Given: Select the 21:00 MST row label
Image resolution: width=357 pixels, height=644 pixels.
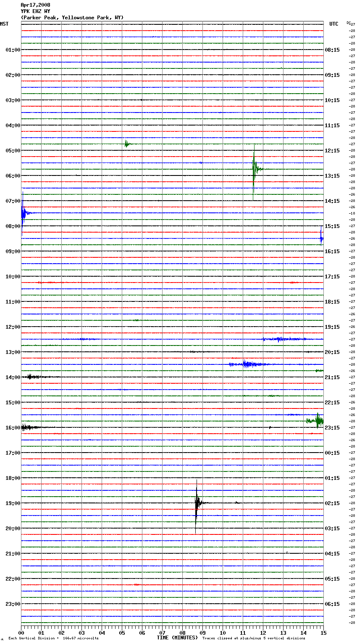Looking at the screenshot, I should (13, 554).
